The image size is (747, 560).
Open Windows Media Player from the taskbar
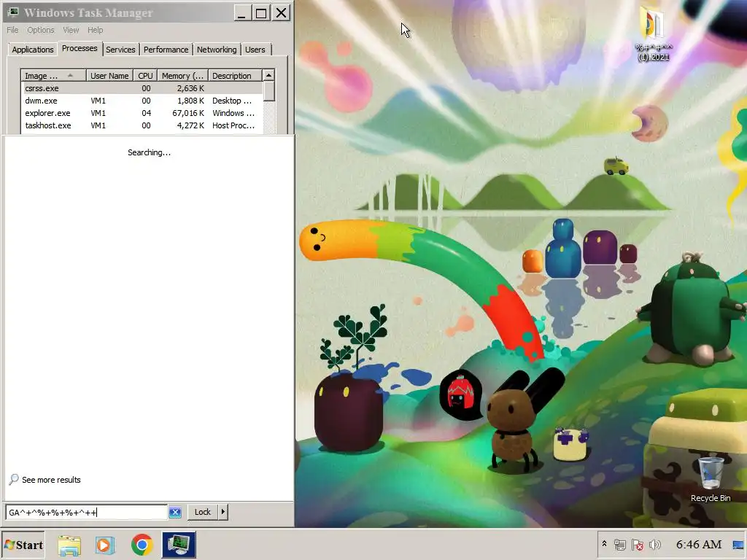(105, 545)
